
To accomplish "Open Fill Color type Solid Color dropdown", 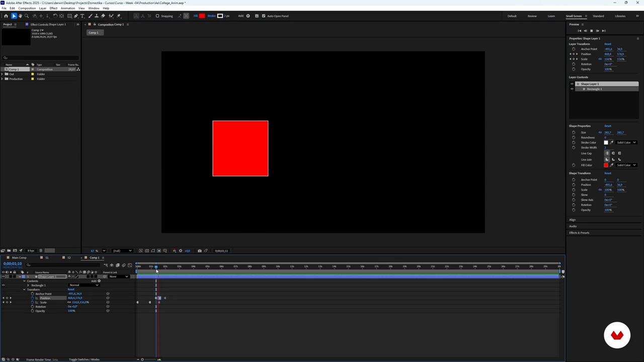I will [627, 165].
